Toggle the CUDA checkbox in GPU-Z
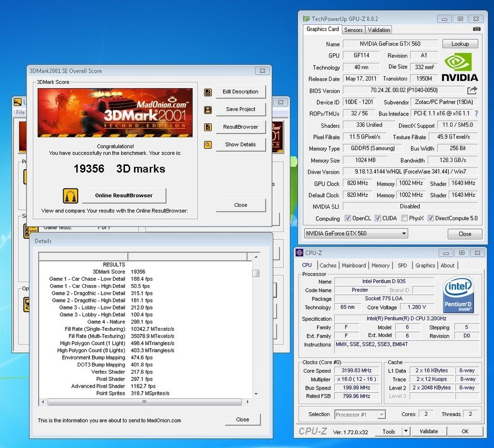The height and width of the screenshot is (448, 494). tap(378, 218)
